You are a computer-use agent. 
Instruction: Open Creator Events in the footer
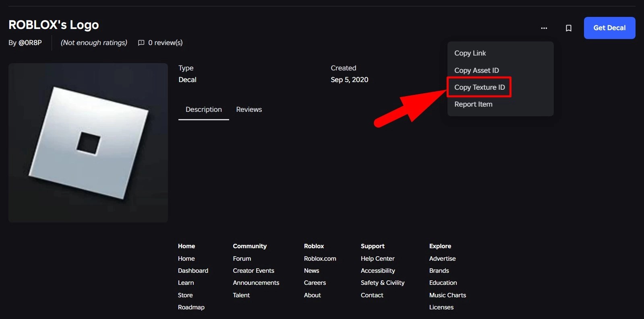[x=253, y=271]
